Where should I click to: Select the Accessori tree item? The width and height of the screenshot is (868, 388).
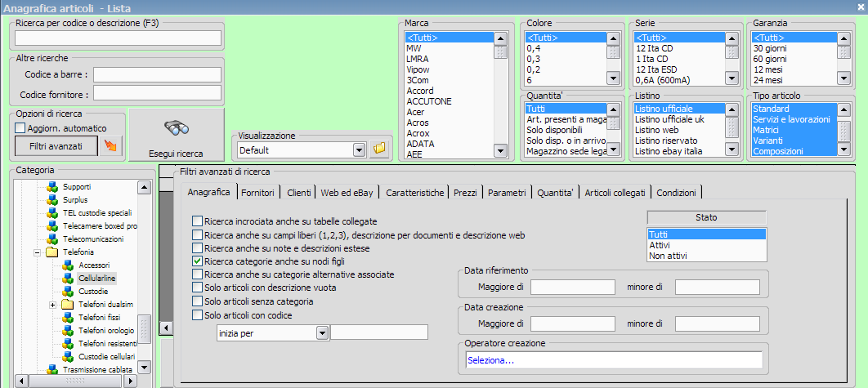point(94,265)
